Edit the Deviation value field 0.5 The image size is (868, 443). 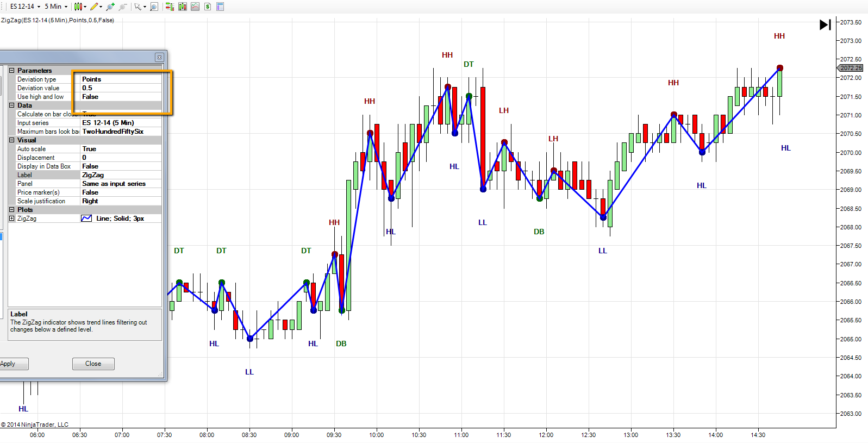[x=121, y=88]
